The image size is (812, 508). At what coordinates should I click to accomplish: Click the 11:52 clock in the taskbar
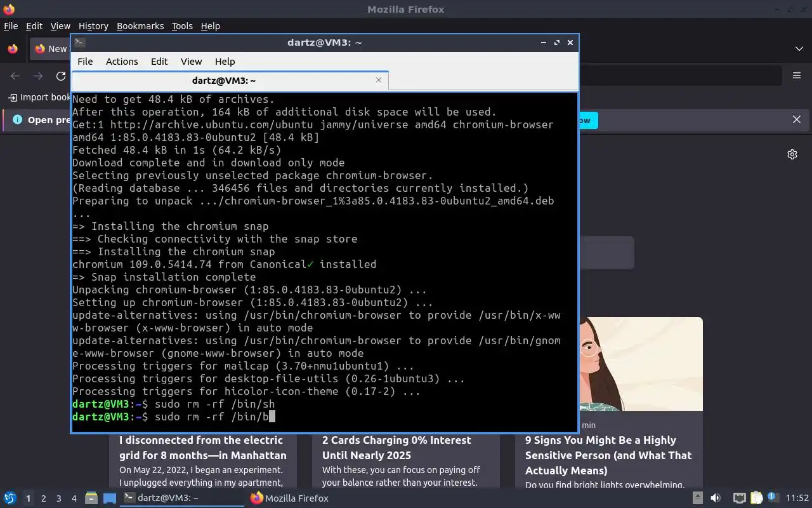[x=797, y=498]
